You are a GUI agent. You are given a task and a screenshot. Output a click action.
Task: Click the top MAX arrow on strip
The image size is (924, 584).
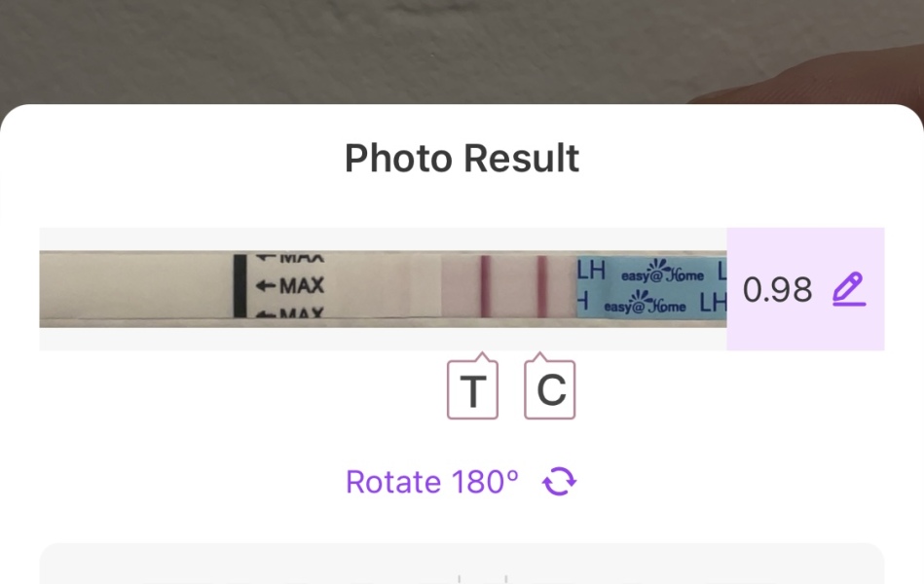289,259
